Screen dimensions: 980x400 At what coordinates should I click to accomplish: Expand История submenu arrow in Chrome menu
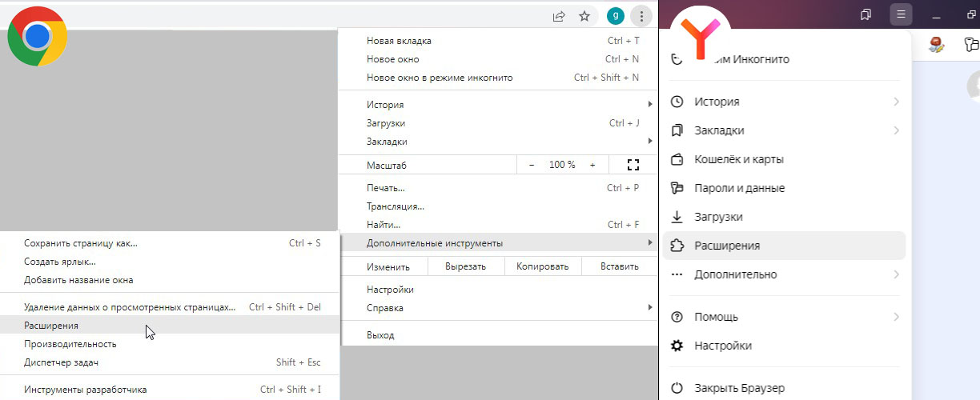point(650,105)
